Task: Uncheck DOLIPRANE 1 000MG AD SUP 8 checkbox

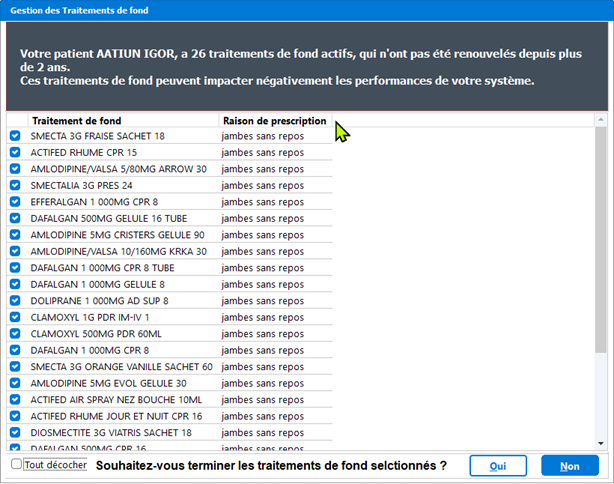Action: click(x=15, y=301)
